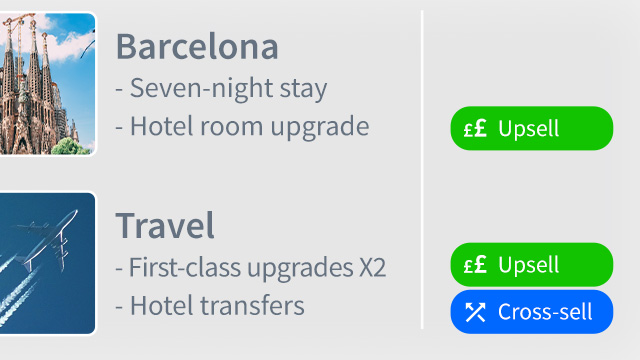
Task: Click the white vertical divider line
Action: pyautogui.click(x=422, y=169)
